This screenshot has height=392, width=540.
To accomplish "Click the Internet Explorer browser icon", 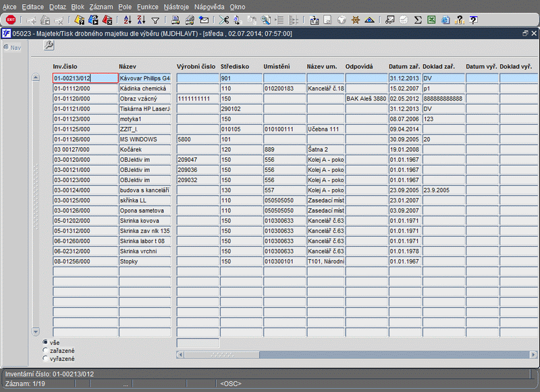I will [446, 20].
